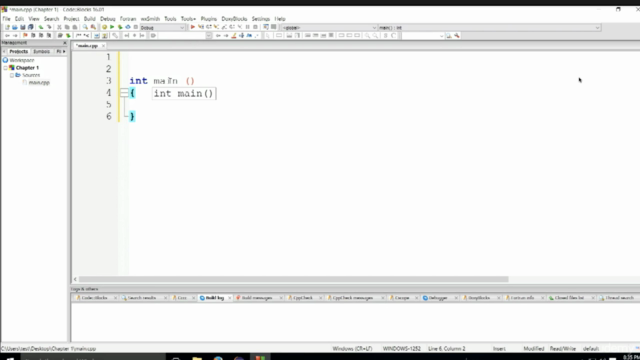Click the Open file toolbar icon
Viewport: 640px width, 360px height.
coord(15,27)
